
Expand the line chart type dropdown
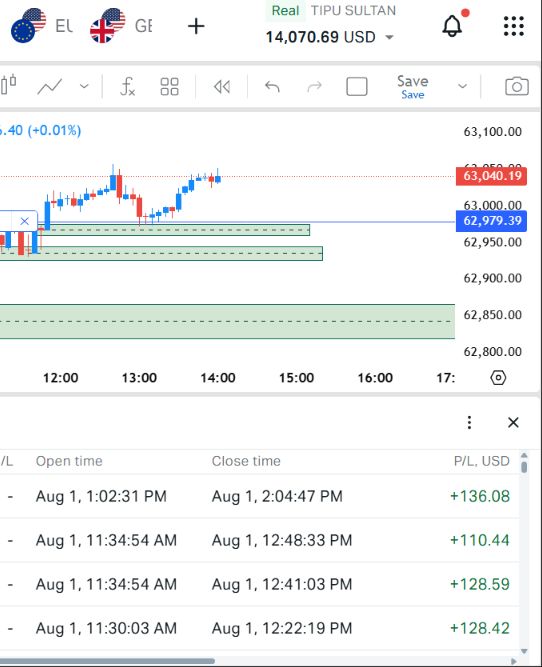click(x=84, y=86)
